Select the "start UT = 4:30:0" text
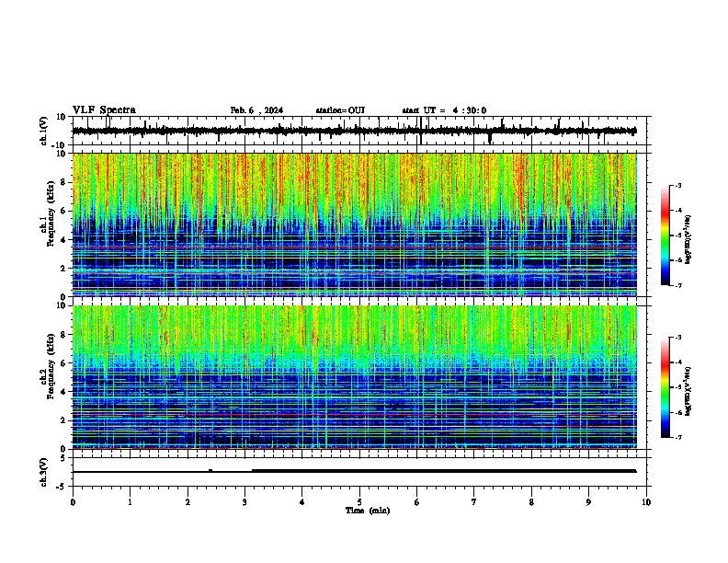 tap(444, 110)
